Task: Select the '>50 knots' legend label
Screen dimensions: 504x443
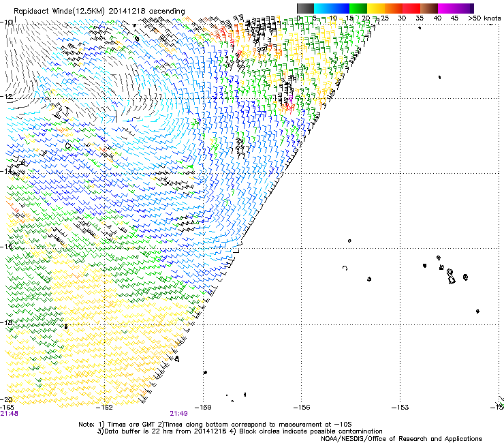Action: 484,18
